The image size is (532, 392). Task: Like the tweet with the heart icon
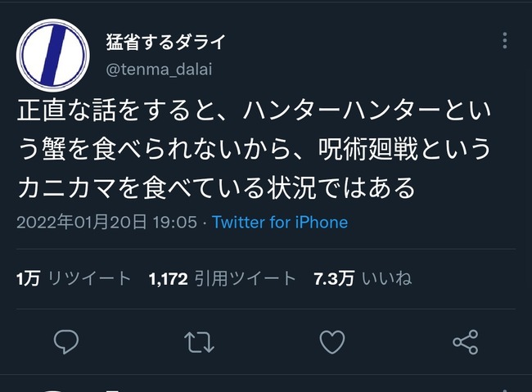(332, 342)
